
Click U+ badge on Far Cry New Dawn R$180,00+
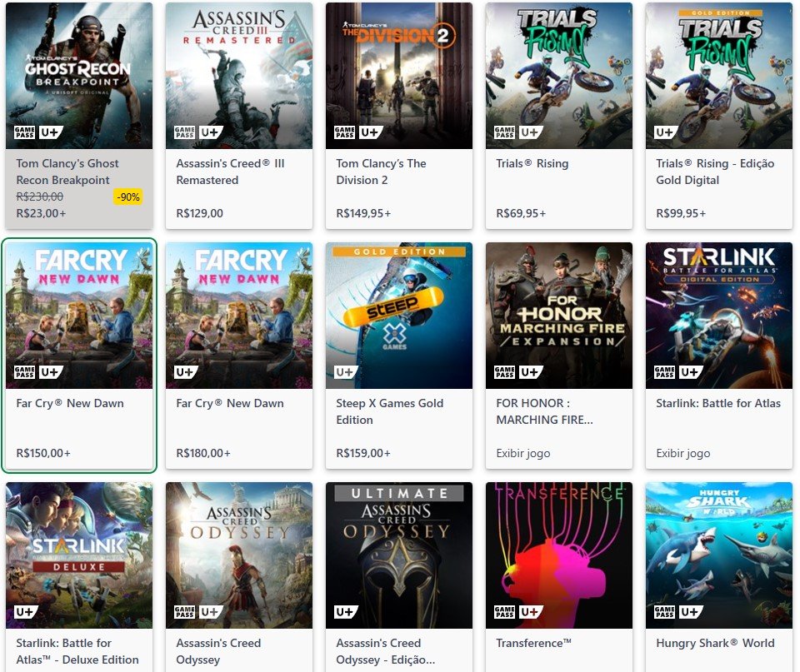(187, 372)
